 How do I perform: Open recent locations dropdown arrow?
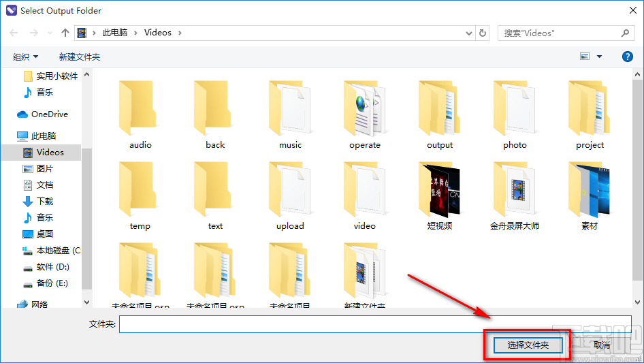tap(50, 33)
